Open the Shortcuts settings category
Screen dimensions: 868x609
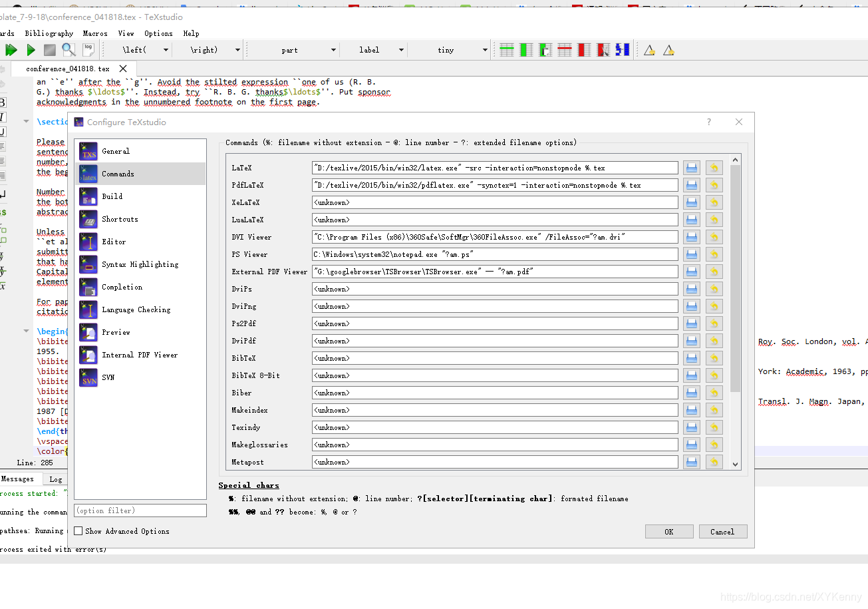pos(140,219)
